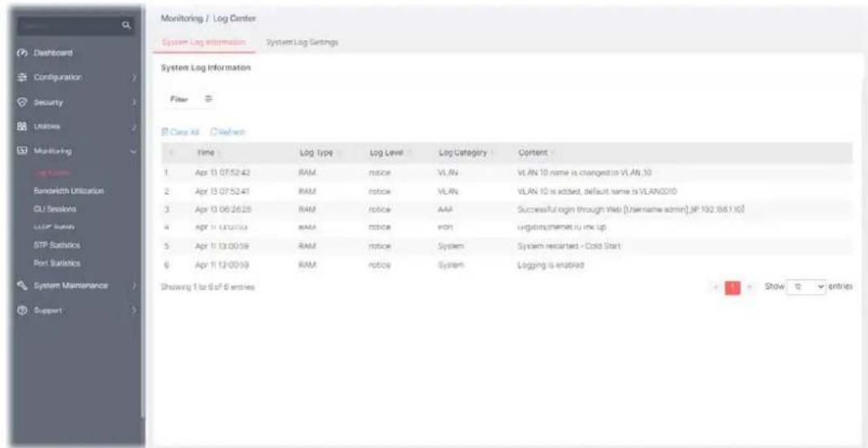The image size is (868, 448).
Task: Collapse the Monitoring menu chevron
Action: click(133, 151)
